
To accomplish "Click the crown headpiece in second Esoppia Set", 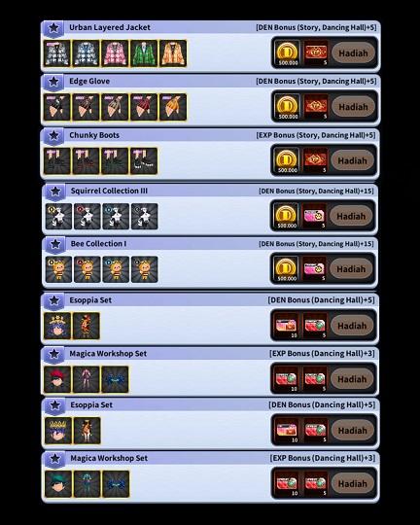I will (x=58, y=431).
